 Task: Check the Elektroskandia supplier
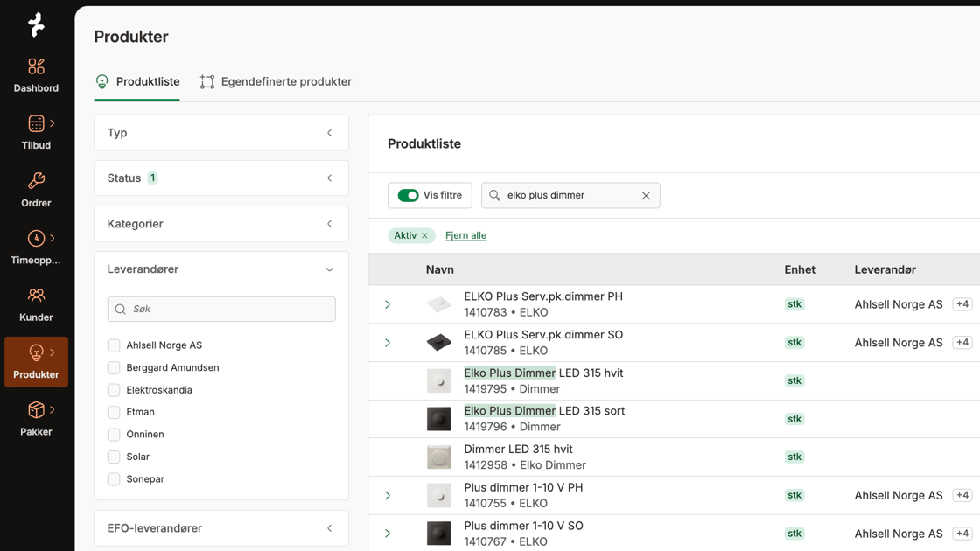(x=114, y=390)
